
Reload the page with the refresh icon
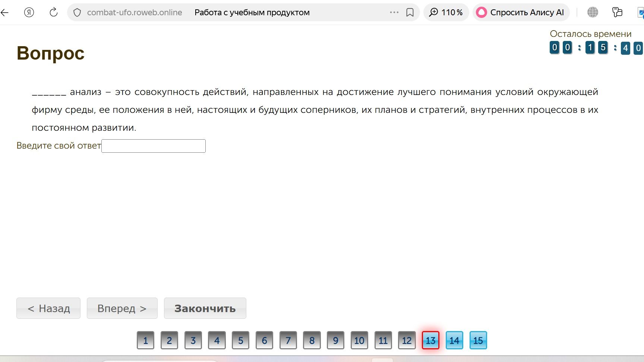[x=54, y=12]
